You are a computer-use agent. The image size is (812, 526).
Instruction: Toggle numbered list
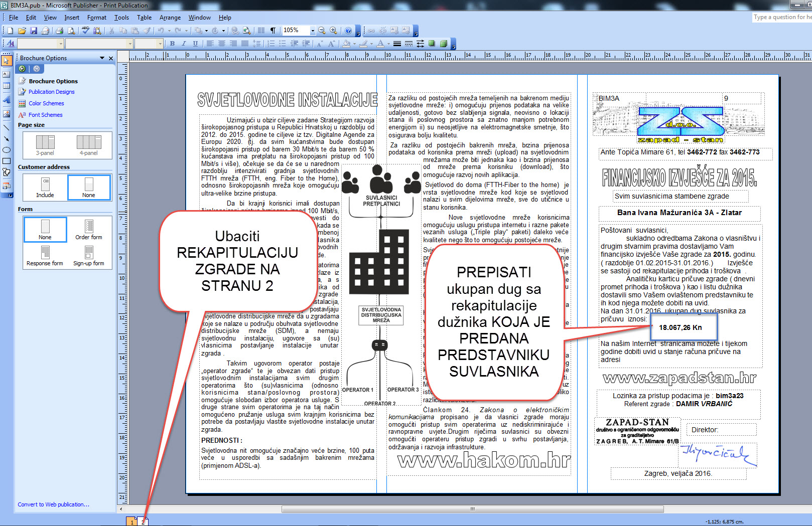(x=271, y=44)
